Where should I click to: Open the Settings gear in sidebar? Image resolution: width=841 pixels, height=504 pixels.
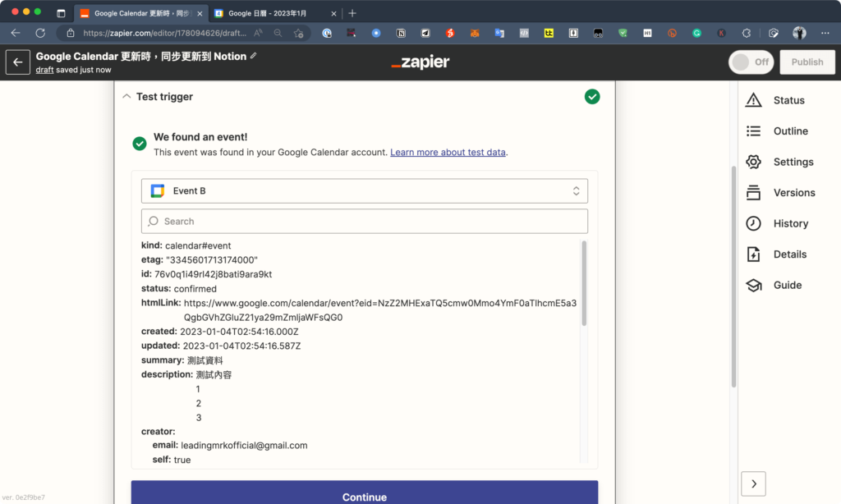coord(754,162)
